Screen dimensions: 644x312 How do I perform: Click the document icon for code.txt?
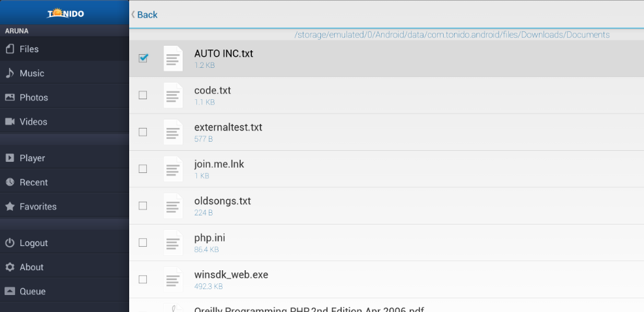(173, 95)
